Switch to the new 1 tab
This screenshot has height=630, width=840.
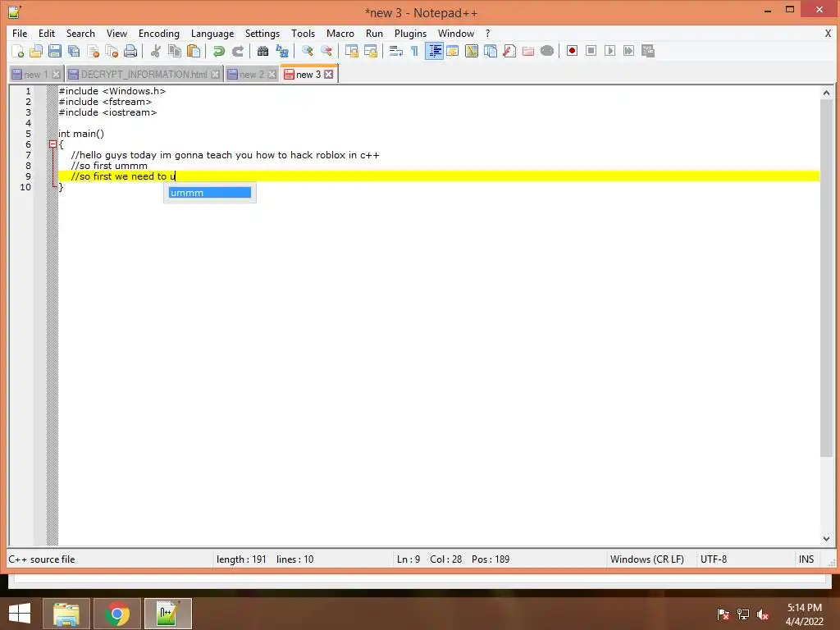click(36, 75)
